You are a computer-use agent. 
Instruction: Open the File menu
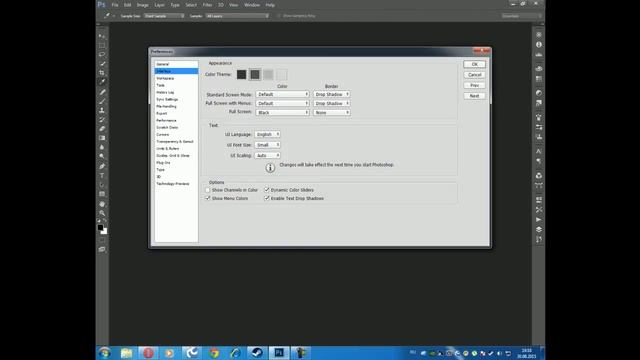click(x=115, y=5)
